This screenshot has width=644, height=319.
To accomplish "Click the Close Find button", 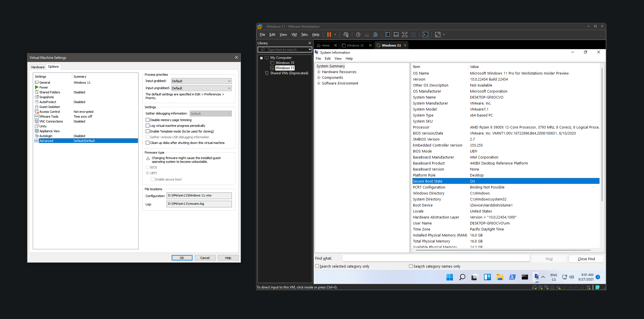I will [586, 259].
